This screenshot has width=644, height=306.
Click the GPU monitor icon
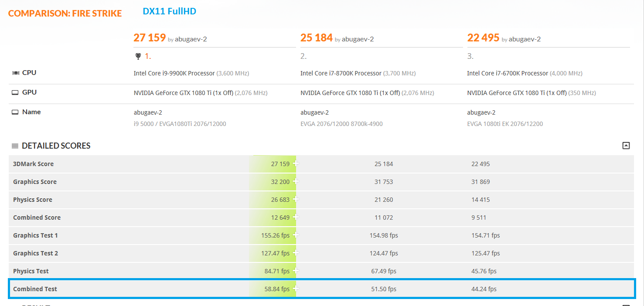click(15, 92)
